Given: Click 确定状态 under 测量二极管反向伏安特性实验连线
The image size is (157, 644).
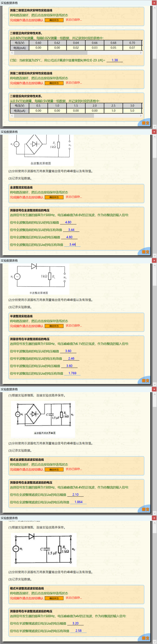Looking at the screenshot, I should click(54, 83).
